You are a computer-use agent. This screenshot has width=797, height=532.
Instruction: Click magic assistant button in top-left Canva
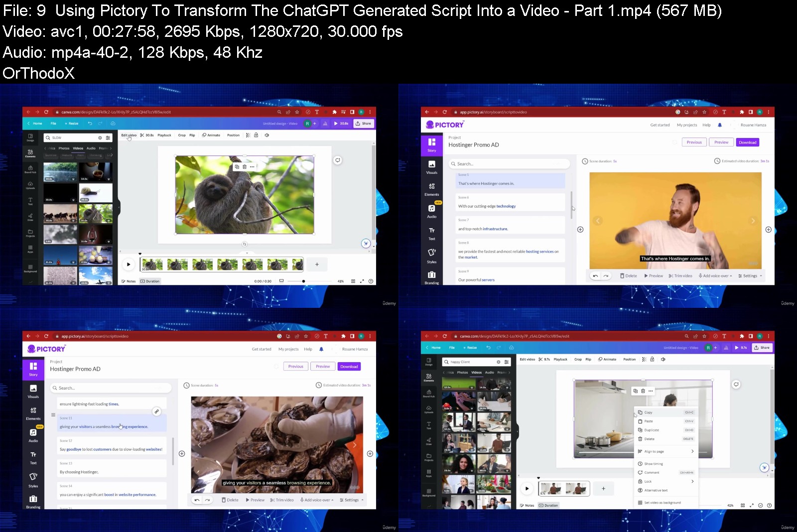tap(366, 244)
